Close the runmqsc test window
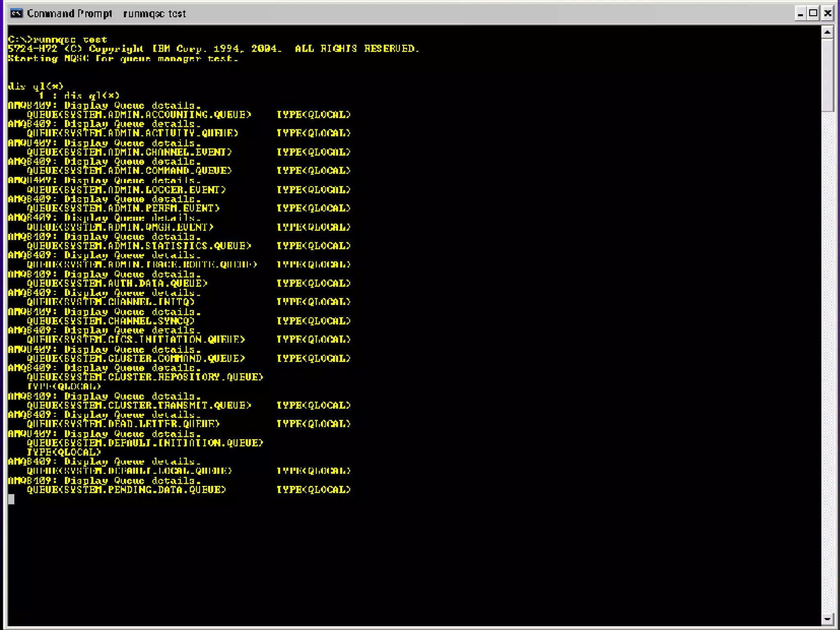The height and width of the screenshot is (630, 840). 828,14
